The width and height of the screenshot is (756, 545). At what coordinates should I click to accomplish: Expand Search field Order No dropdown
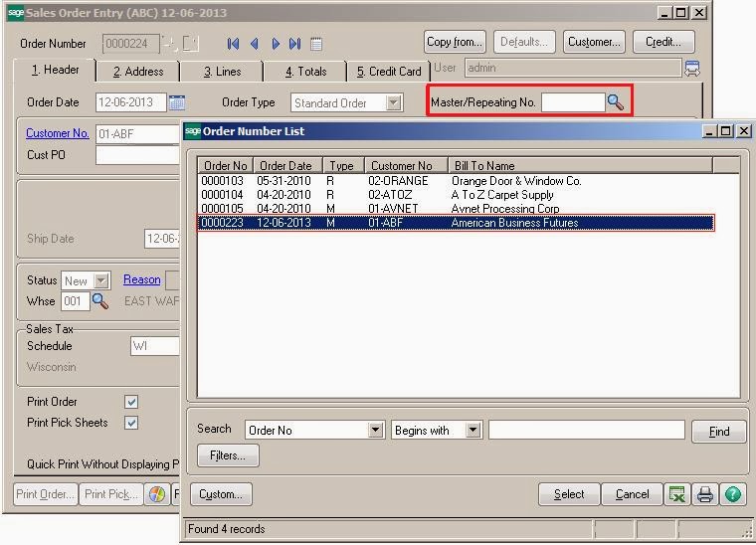pyautogui.click(x=376, y=430)
